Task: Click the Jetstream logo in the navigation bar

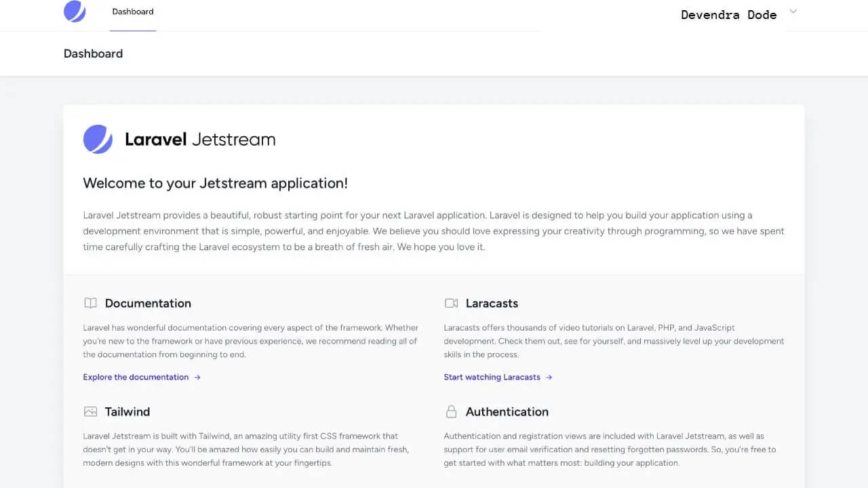Action: (x=75, y=12)
